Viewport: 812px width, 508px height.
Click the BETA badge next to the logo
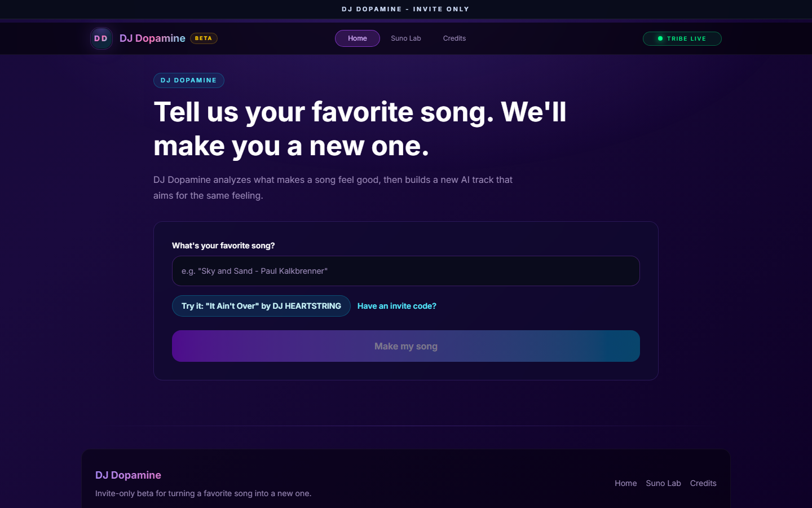pyautogui.click(x=204, y=38)
